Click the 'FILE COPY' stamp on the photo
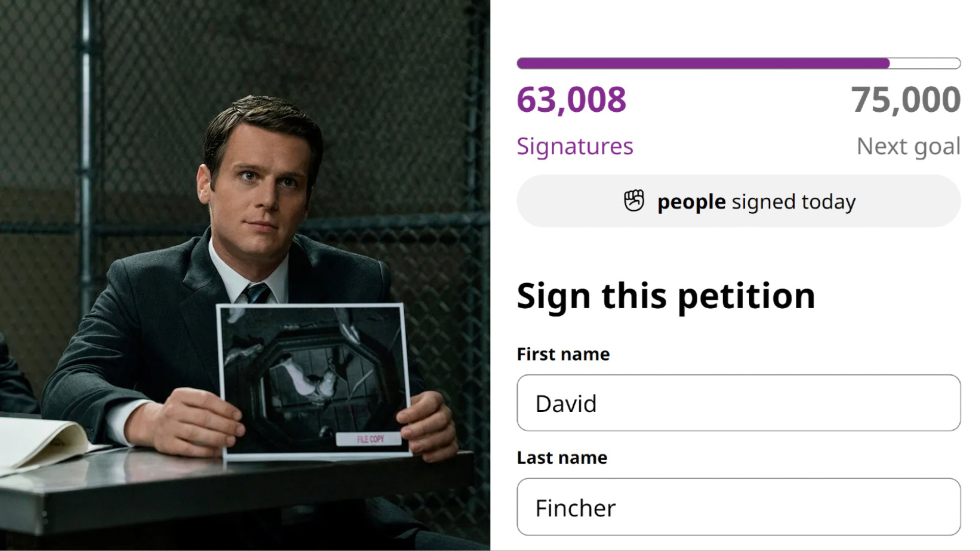Viewport: 980px width, 551px height. (x=369, y=439)
